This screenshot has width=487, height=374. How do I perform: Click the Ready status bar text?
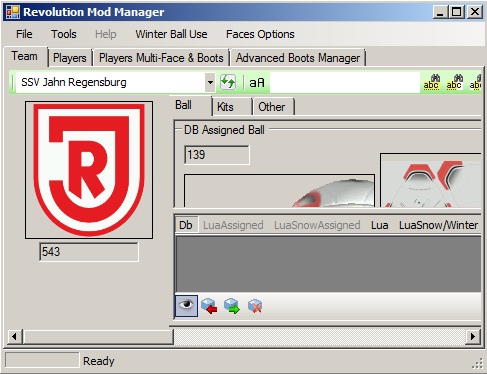(99, 361)
